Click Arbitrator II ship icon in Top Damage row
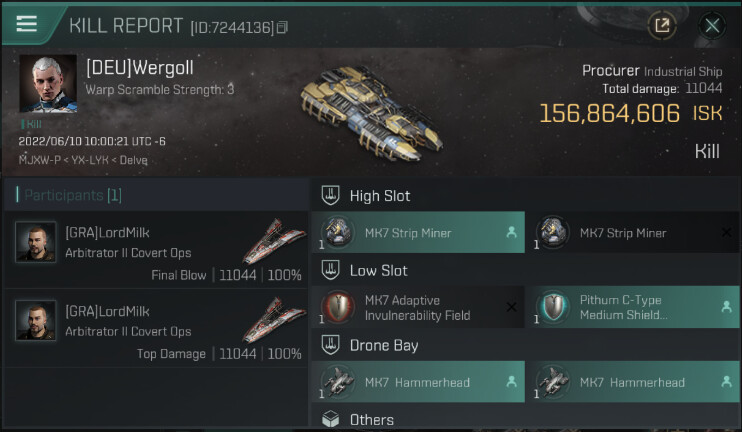742x432 pixels. click(273, 320)
